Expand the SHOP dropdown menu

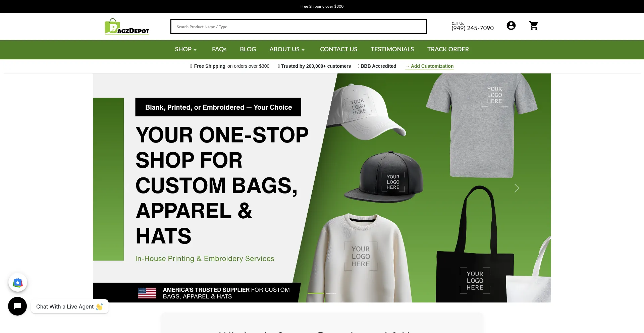(x=185, y=49)
